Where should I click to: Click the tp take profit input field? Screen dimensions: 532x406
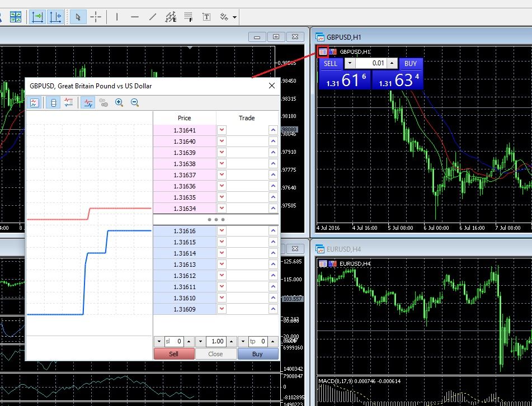click(258, 341)
